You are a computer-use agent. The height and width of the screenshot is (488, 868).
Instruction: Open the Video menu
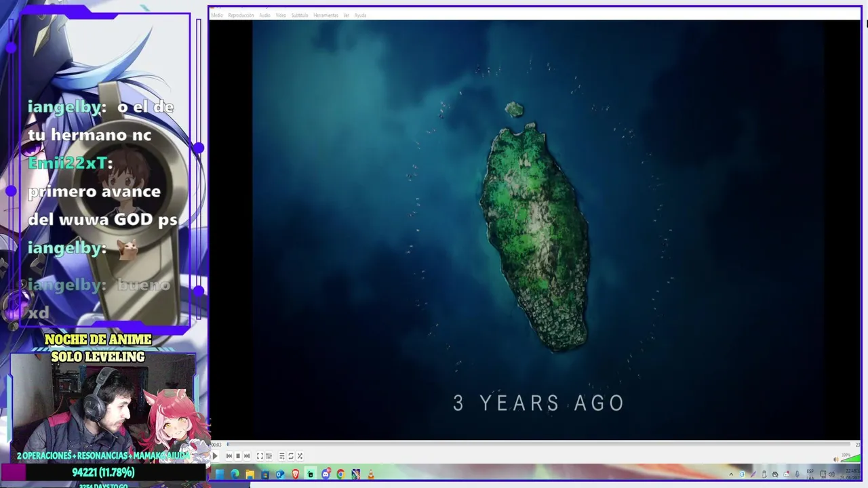tap(281, 15)
